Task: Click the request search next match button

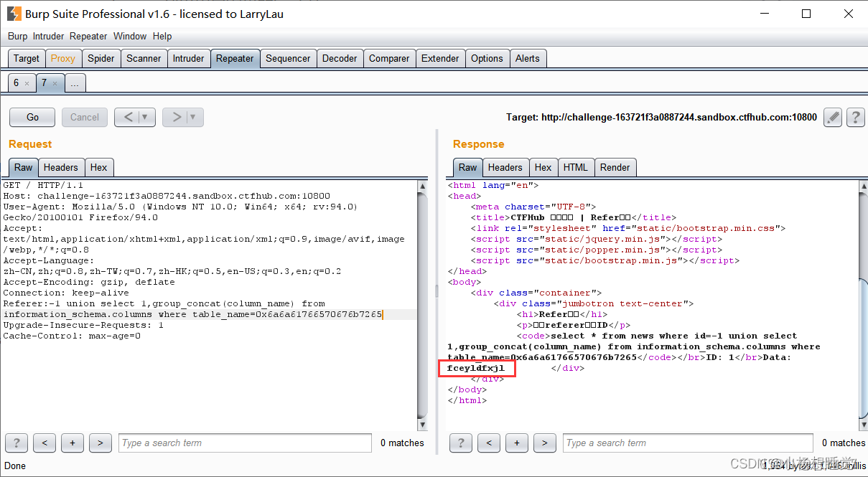Action: pos(101,443)
